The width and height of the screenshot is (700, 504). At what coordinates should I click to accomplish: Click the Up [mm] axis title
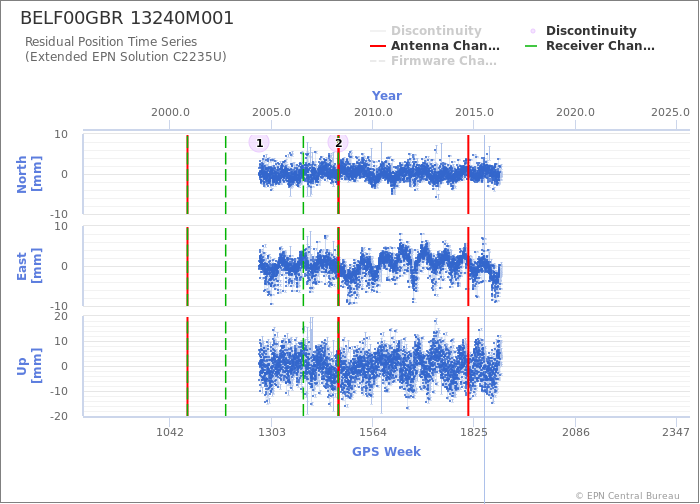pos(29,366)
